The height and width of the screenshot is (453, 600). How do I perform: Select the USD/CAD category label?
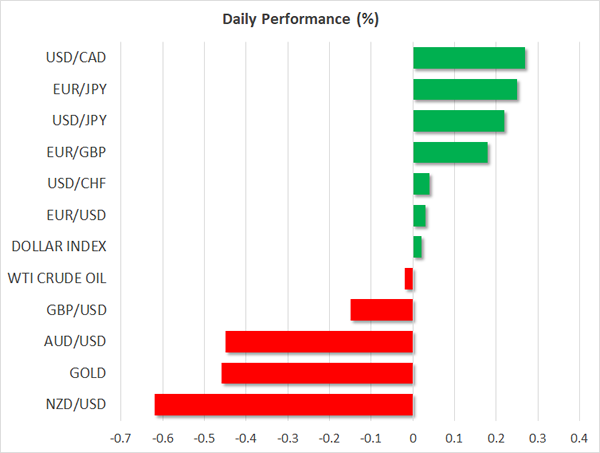coord(76,58)
